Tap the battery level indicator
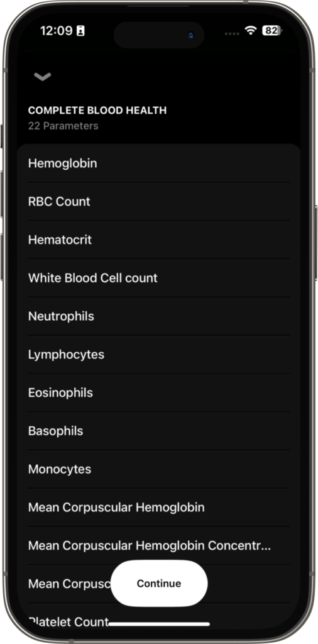The width and height of the screenshot is (318, 644). tap(272, 30)
